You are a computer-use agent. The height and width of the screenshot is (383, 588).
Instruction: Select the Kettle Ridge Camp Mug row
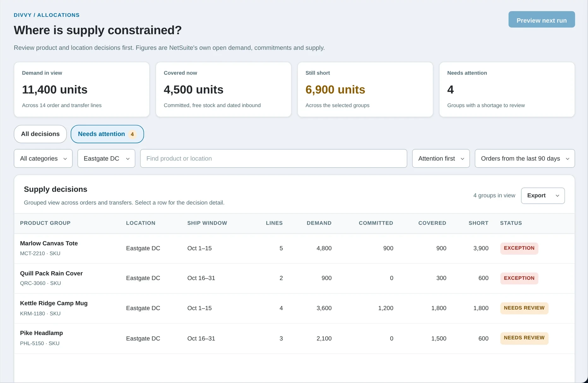pyautogui.click(x=294, y=308)
